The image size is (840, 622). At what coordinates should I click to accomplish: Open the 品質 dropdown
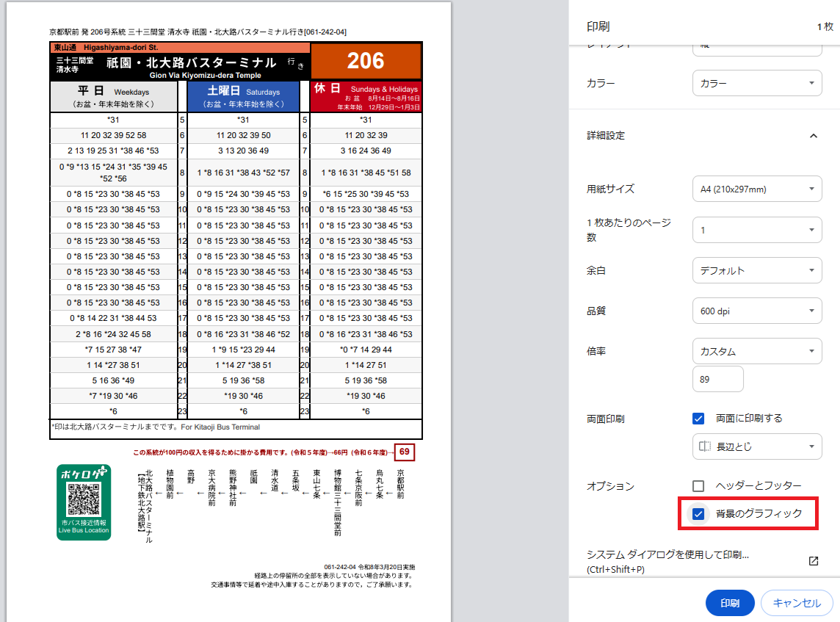click(x=757, y=311)
